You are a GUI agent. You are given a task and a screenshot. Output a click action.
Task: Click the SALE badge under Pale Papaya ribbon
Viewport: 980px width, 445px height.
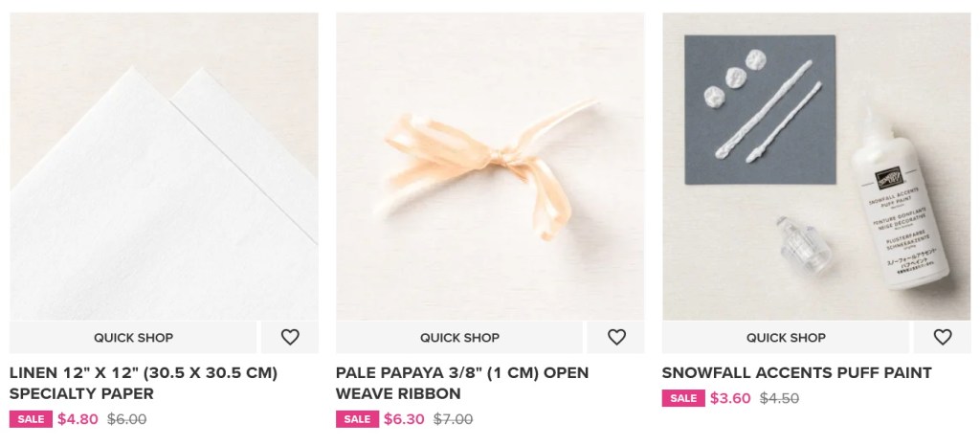(x=357, y=419)
